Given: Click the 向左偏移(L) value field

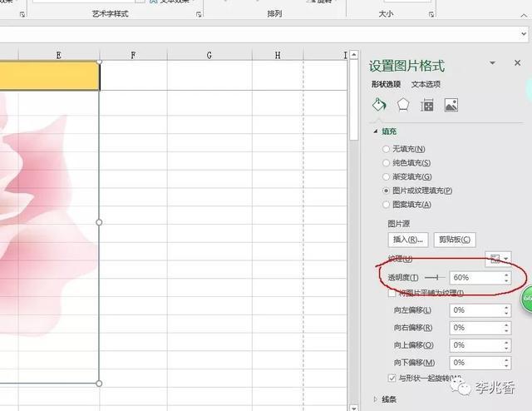Looking at the screenshot, I should click(x=475, y=310).
